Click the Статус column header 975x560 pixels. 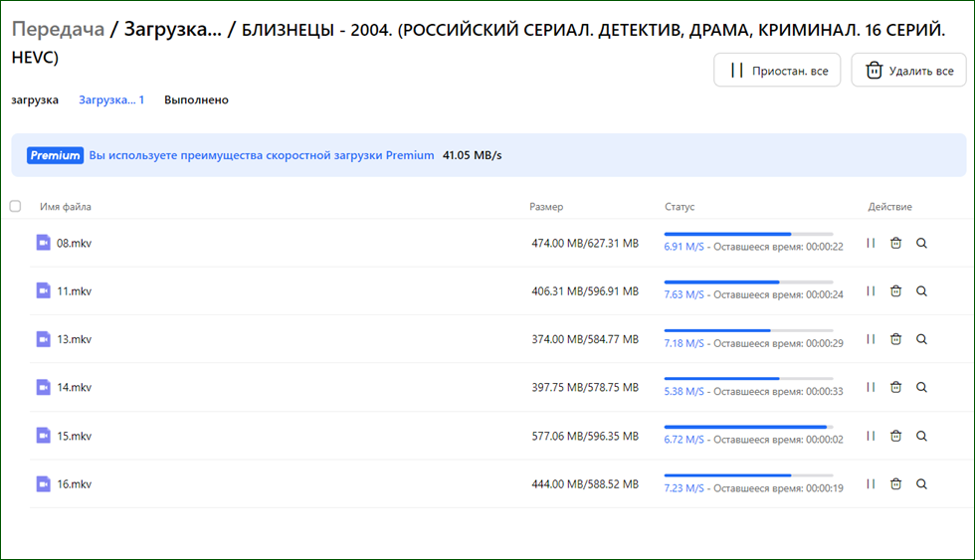pyautogui.click(x=680, y=206)
